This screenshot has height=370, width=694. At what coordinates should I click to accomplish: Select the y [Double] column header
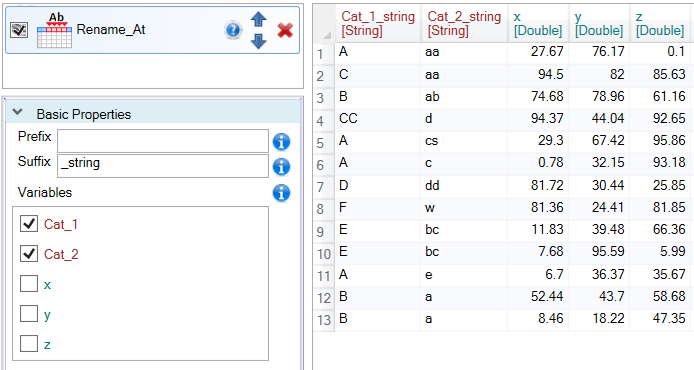coord(599,23)
